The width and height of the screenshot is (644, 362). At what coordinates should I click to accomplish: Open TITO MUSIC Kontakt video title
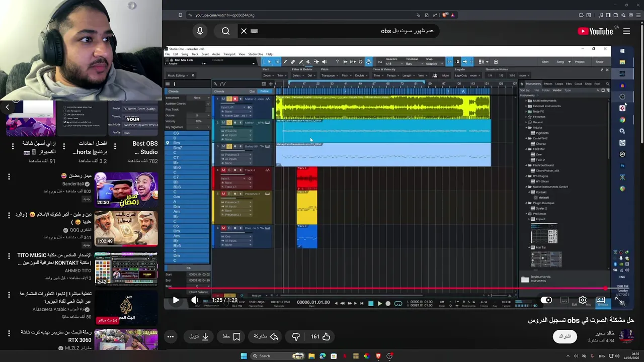[x=54, y=259]
